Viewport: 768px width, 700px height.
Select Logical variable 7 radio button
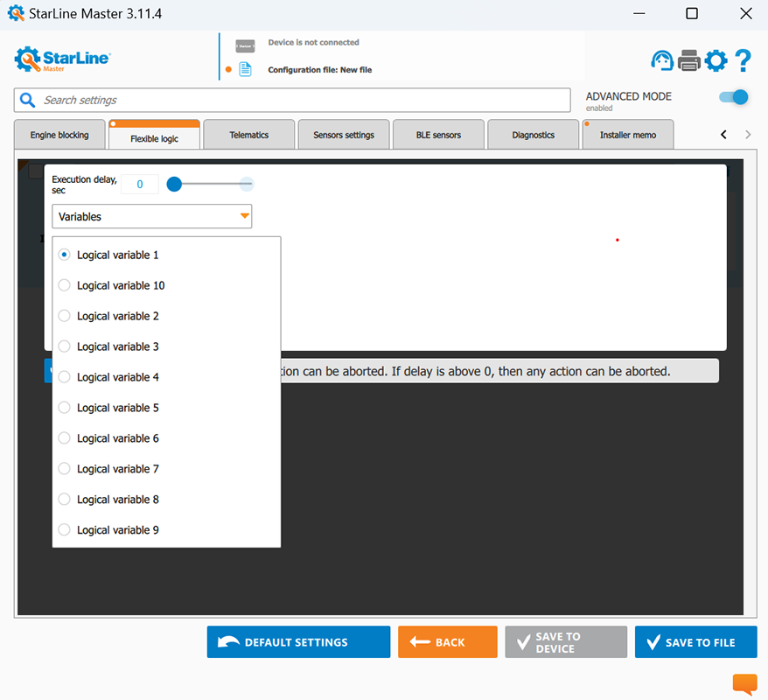click(x=64, y=469)
